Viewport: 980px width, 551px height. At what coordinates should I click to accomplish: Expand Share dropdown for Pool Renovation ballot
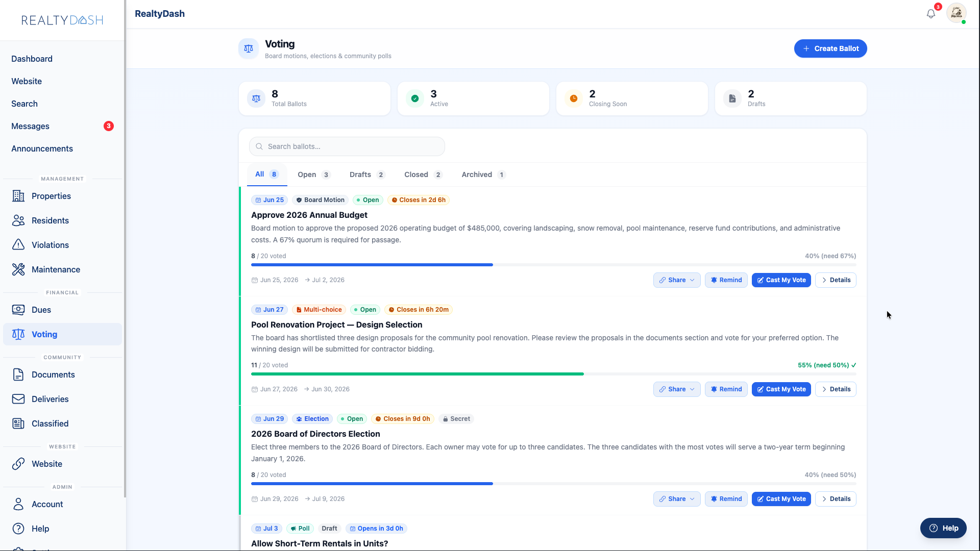(677, 389)
